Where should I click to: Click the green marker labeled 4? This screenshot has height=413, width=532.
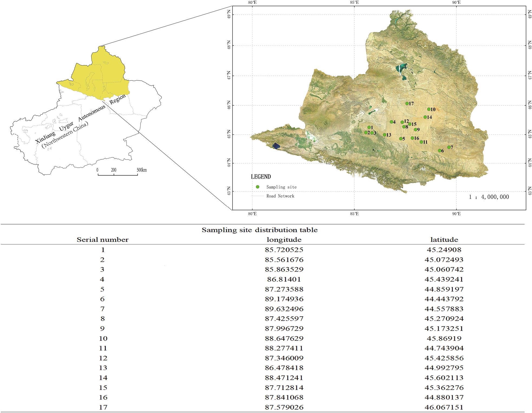[x=391, y=122]
